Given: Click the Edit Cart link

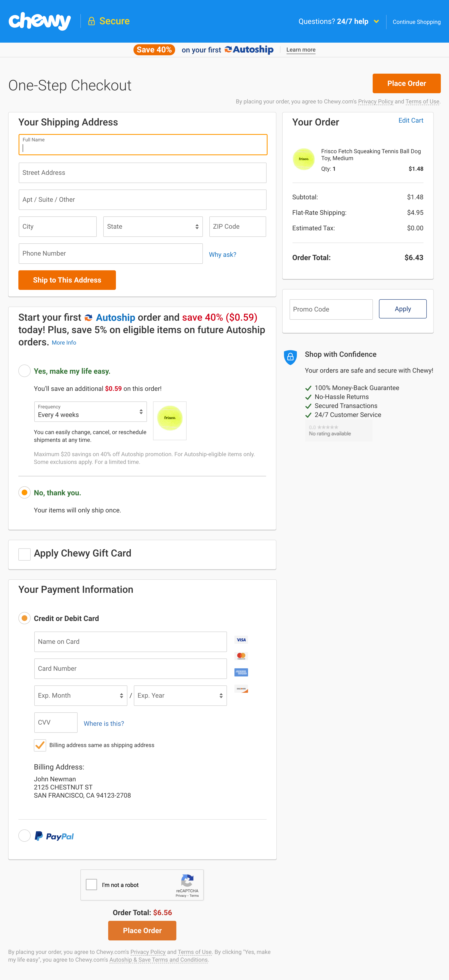Looking at the screenshot, I should [x=411, y=120].
